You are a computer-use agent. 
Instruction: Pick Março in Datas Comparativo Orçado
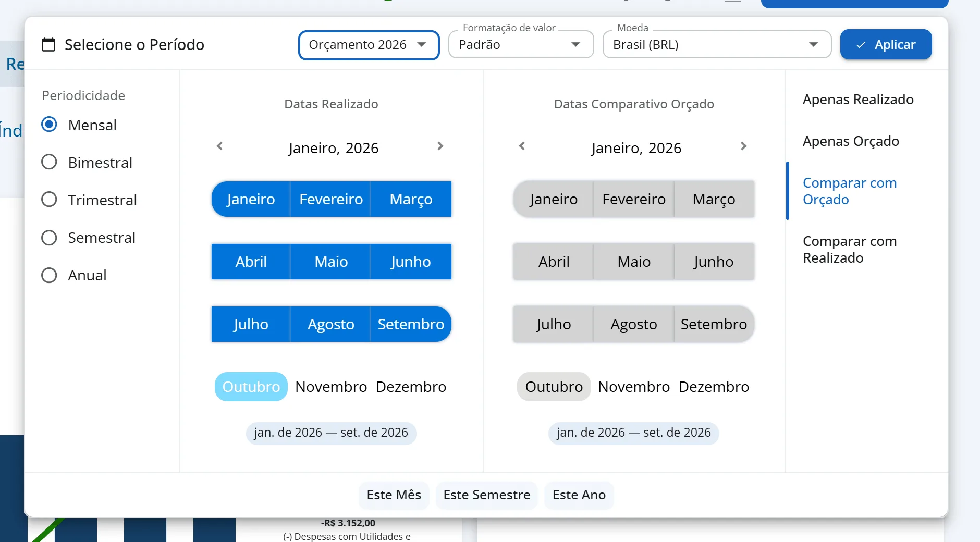click(x=714, y=199)
